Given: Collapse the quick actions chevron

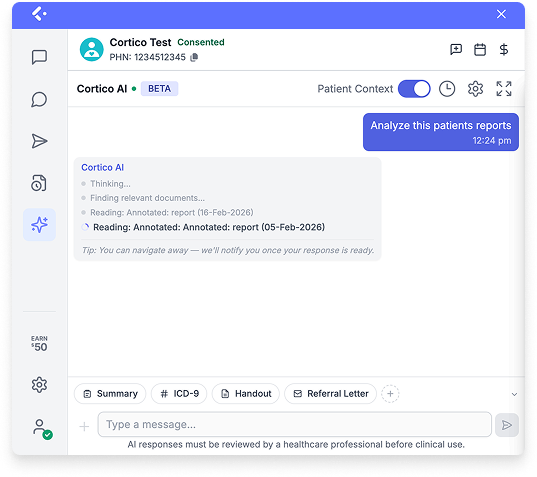Looking at the screenshot, I should 514,394.
